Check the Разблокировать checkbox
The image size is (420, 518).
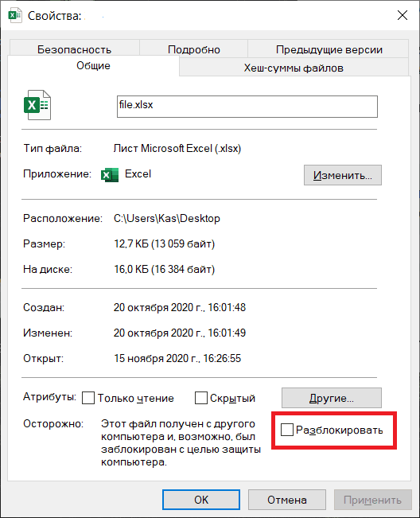(287, 430)
